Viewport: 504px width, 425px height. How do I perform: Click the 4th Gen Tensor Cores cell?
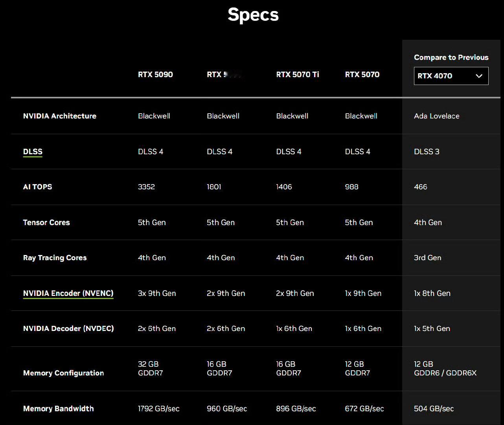(x=428, y=222)
